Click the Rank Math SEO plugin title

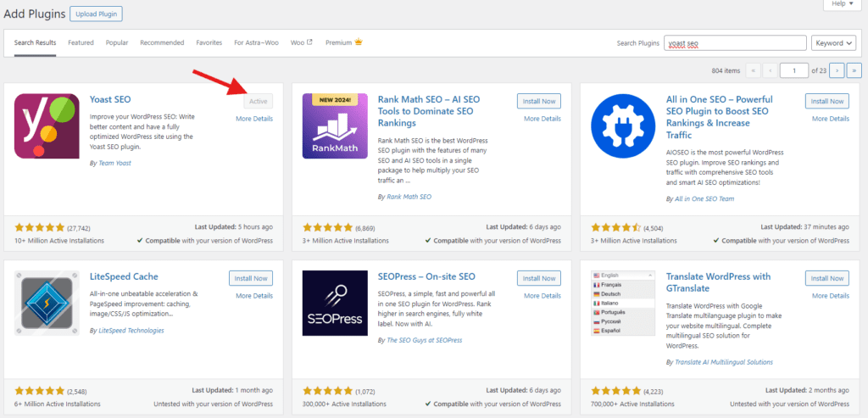pyautogui.click(x=429, y=111)
